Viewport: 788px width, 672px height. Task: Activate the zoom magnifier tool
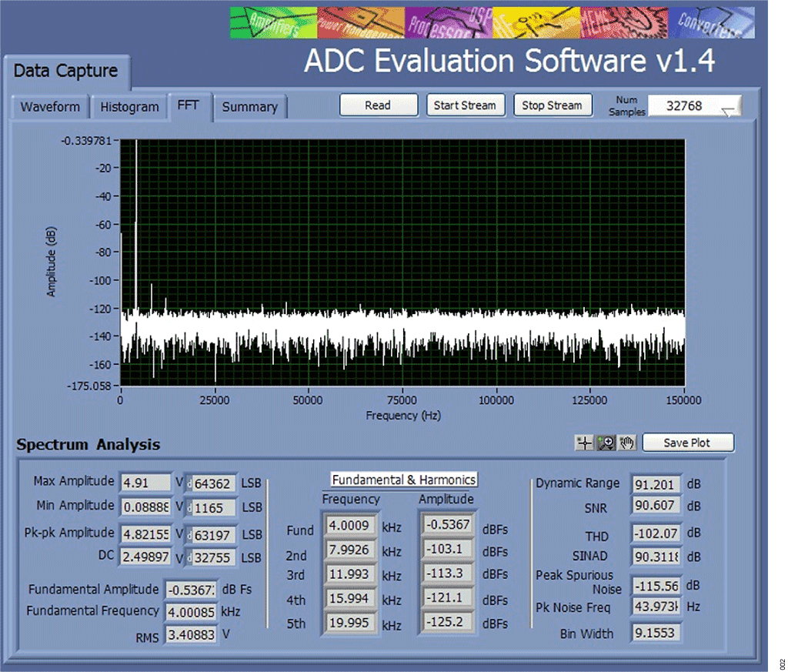pos(606,443)
